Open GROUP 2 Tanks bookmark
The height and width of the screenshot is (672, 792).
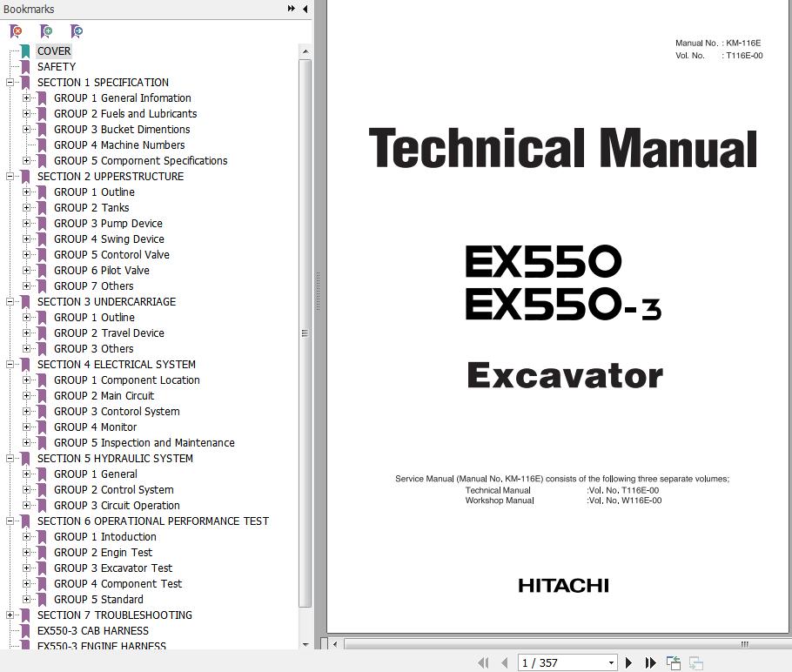[91, 208]
